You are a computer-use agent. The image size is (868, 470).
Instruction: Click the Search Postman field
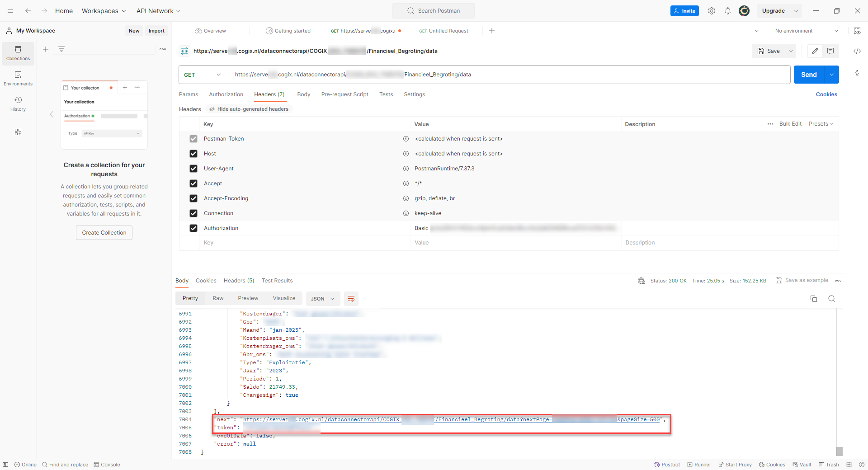coord(434,11)
